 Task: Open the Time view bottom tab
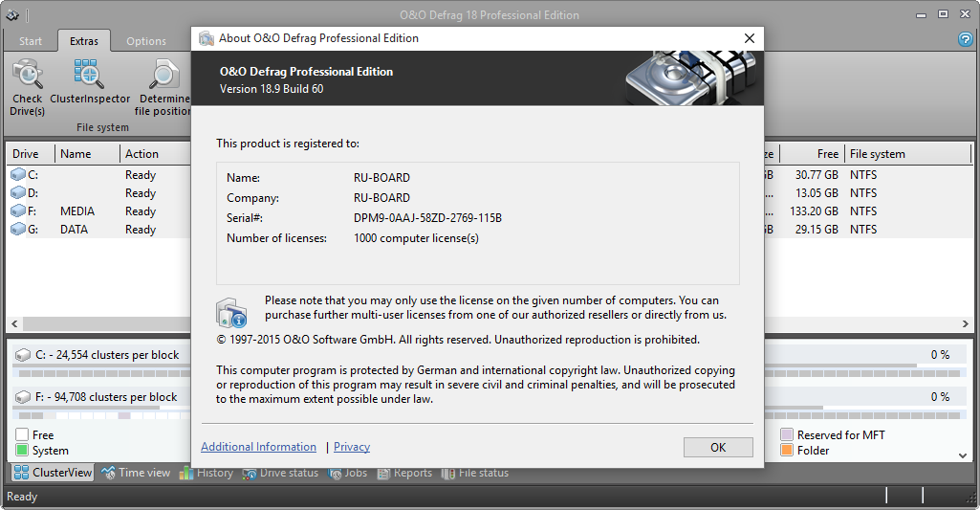click(x=136, y=473)
